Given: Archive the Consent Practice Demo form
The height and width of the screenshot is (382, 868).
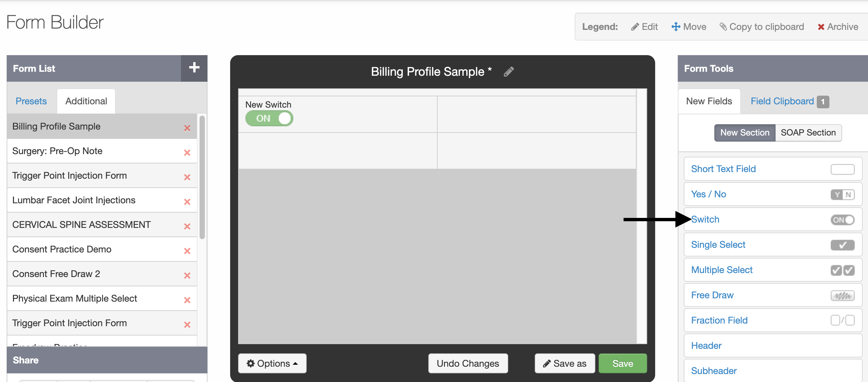Looking at the screenshot, I should (187, 251).
